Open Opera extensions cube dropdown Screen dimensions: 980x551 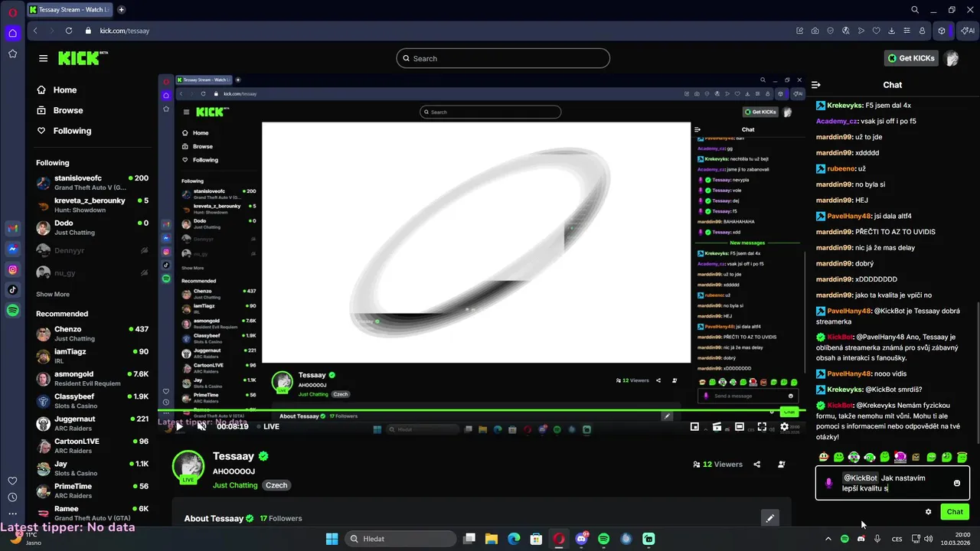click(x=942, y=31)
